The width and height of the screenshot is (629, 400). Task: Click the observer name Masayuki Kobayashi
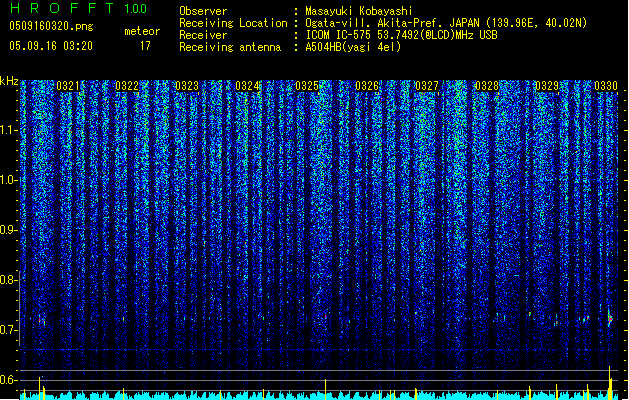coord(359,11)
